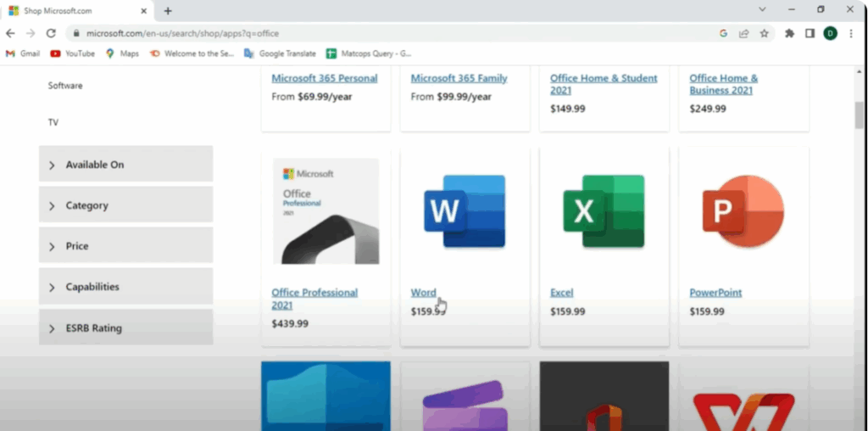Screen dimensions: 868x431
Task: Open the Matcops Query bookmark
Action: tap(369, 53)
